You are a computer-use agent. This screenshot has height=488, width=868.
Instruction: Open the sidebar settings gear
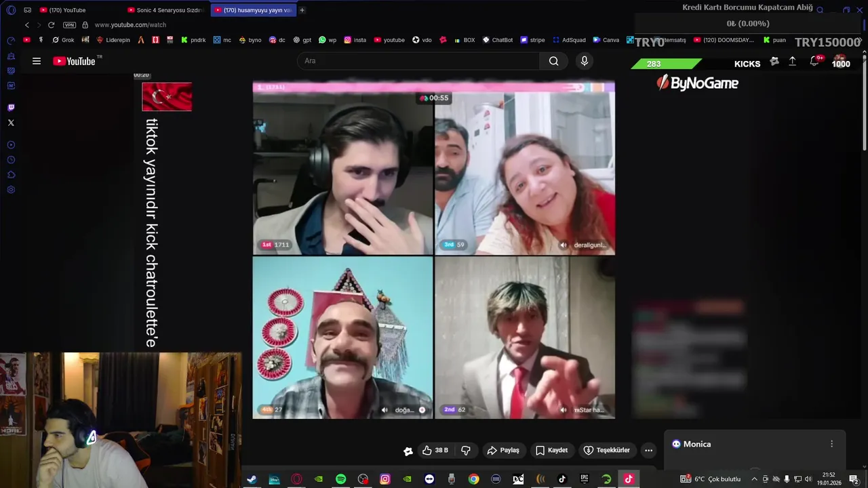[x=11, y=190]
